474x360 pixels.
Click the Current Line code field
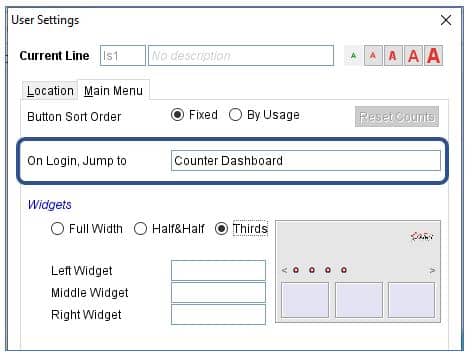click(123, 56)
